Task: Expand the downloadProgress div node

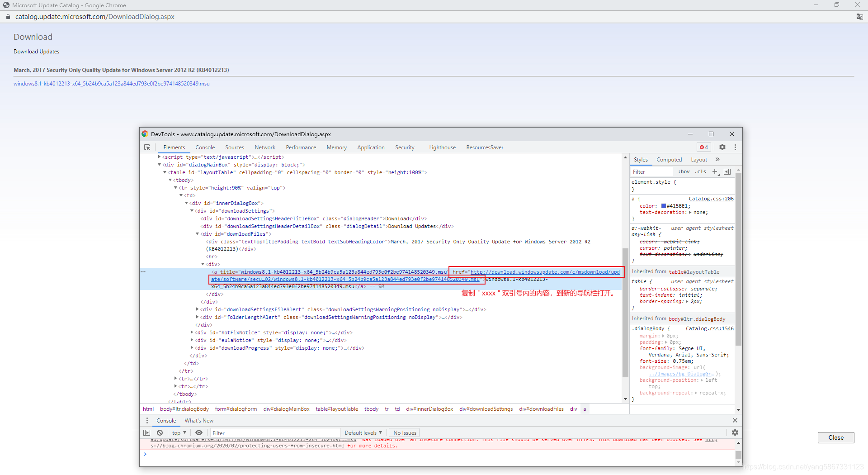Action: coord(192,348)
